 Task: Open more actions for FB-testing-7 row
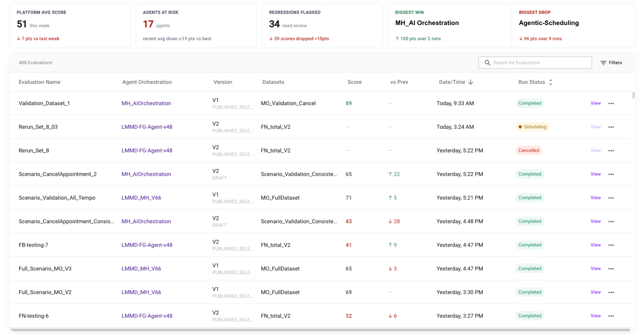(611, 245)
